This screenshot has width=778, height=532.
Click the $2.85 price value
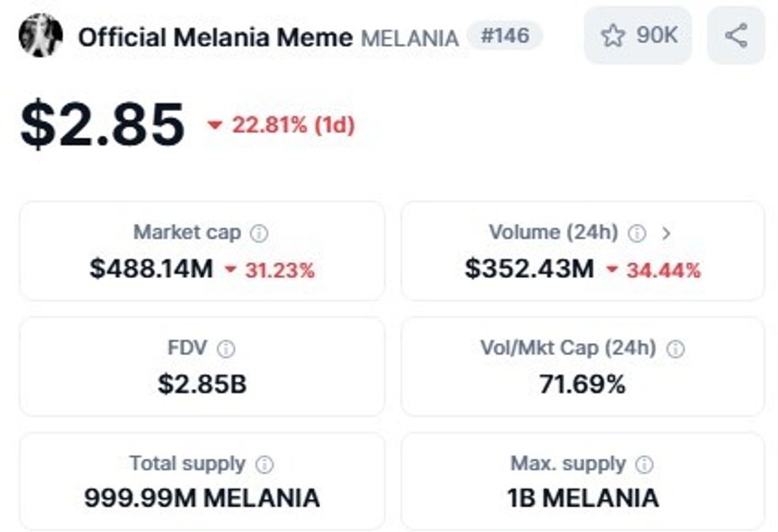click(102, 125)
